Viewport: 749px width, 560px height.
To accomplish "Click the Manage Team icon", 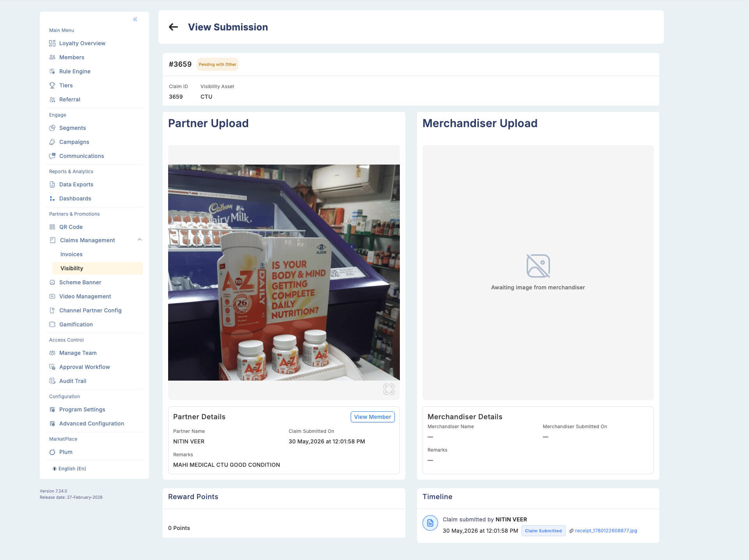I will 52,353.
